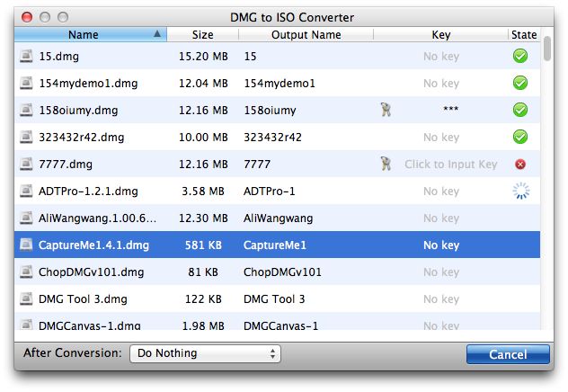Image resolution: width=568 pixels, height=392 pixels.
Task: Select the DMG Tool 3.dmg row
Action: coord(277,298)
